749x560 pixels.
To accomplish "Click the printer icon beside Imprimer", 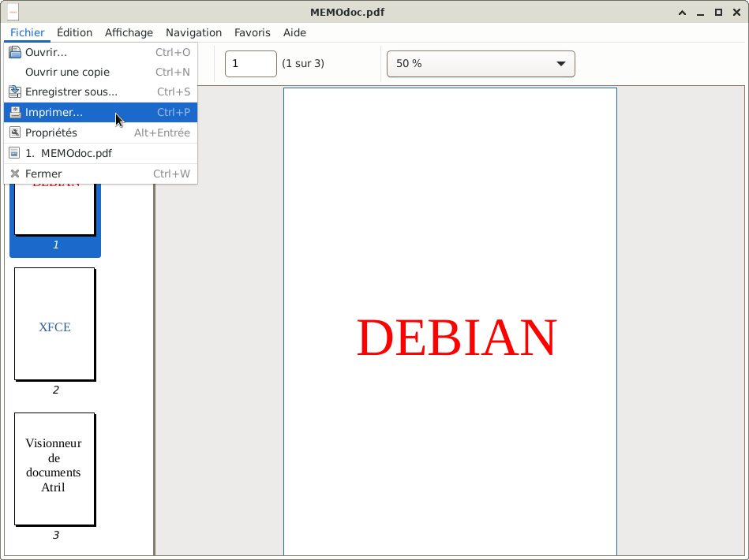I will [x=15, y=112].
